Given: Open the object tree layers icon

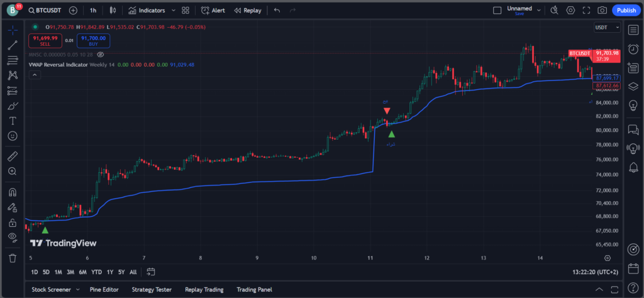Looking at the screenshot, I should coord(633,86).
